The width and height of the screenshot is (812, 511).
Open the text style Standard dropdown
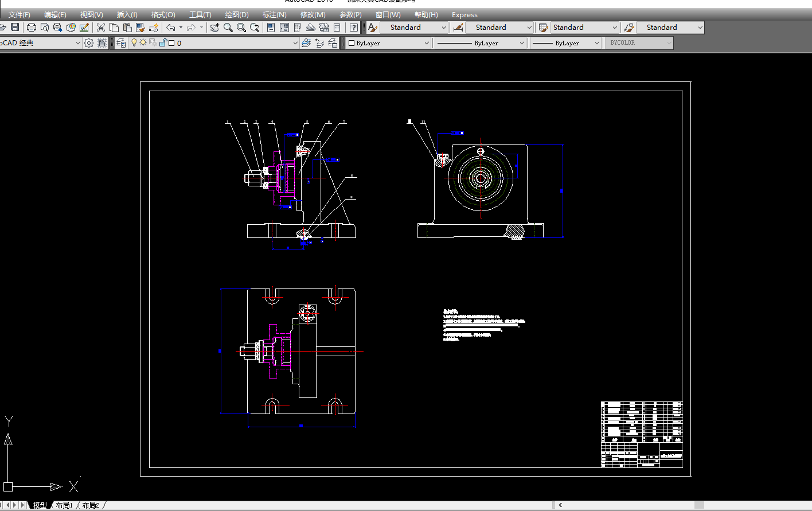click(x=414, y=27)
